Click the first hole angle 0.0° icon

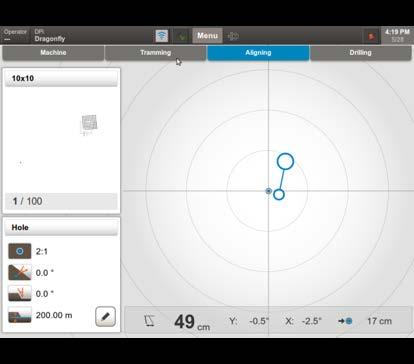point(20,272)
